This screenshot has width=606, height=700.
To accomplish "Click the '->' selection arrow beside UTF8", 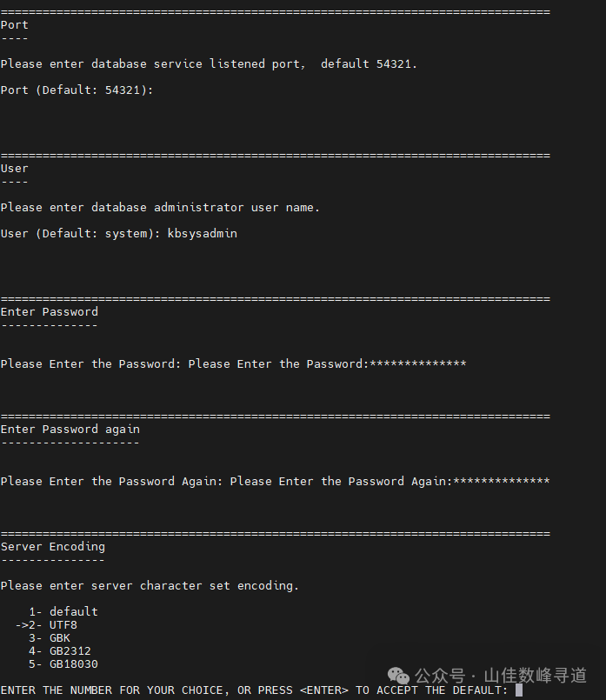I will point(23,625).
